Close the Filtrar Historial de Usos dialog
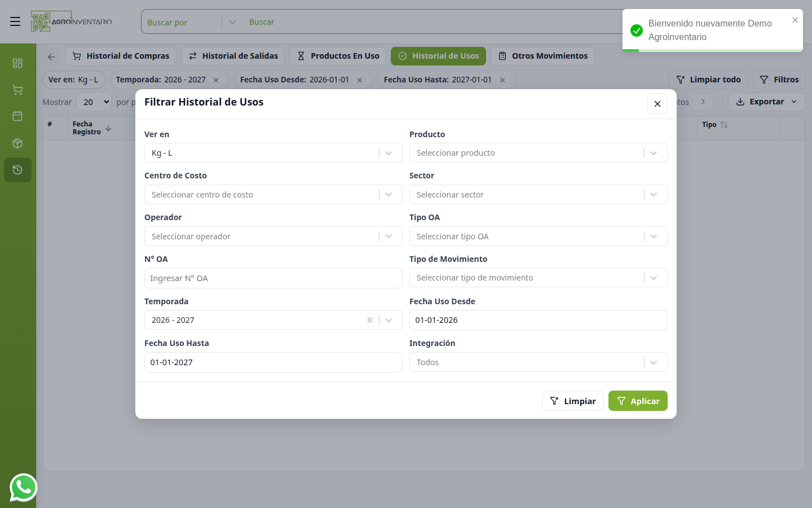The image size is (812, 508). [657, 104]
